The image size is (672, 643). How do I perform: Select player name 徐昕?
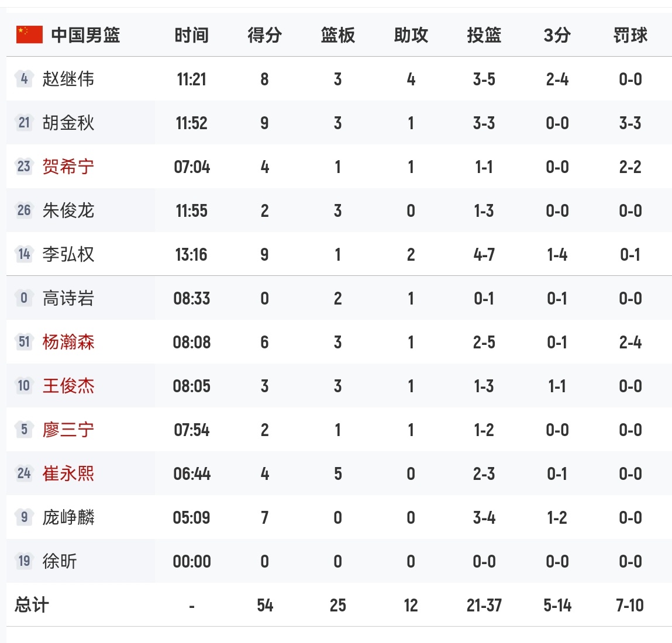(60, 561)
